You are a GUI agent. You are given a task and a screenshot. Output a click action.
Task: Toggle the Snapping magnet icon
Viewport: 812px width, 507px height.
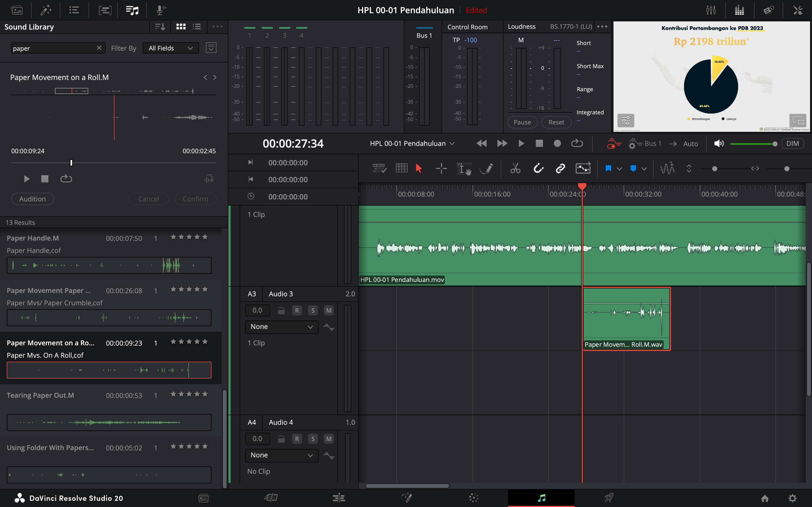point(538,168)
